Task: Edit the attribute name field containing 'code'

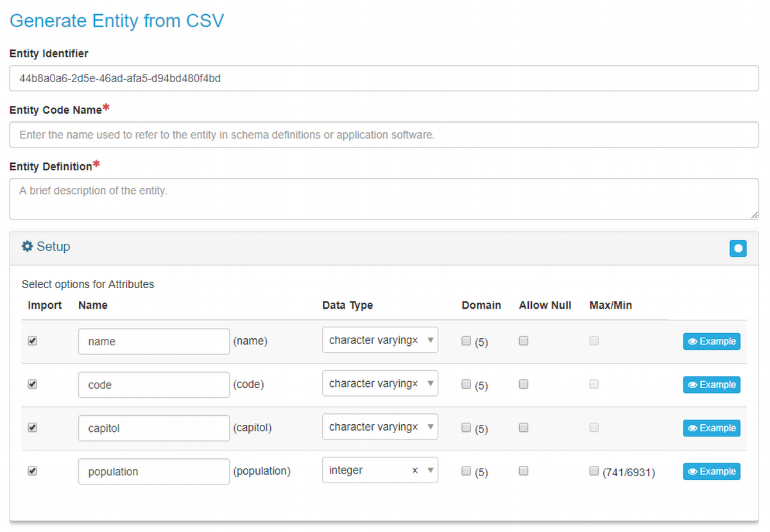Action: [x=154, y=385]
